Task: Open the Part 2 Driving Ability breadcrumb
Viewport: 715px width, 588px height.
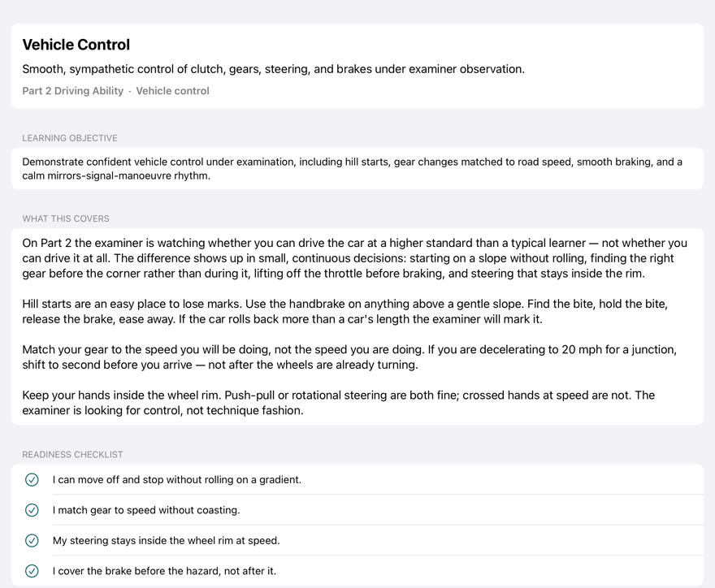Action: point(73,91)
